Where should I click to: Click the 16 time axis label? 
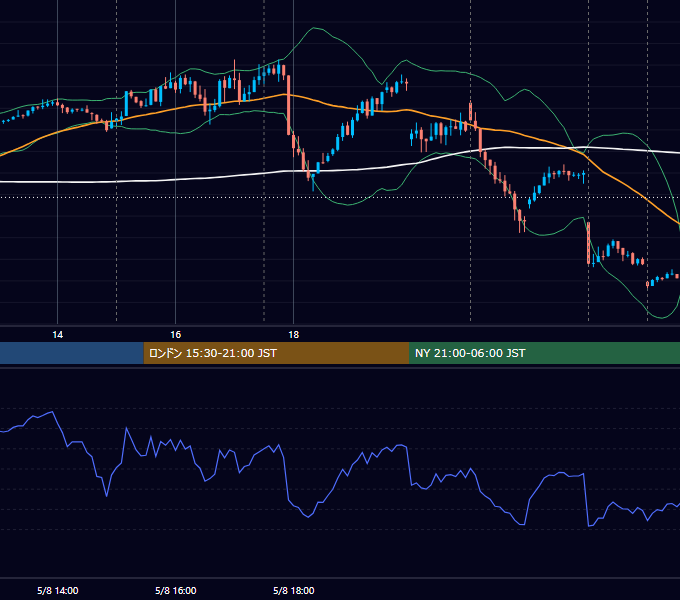(x=175, y=335)
